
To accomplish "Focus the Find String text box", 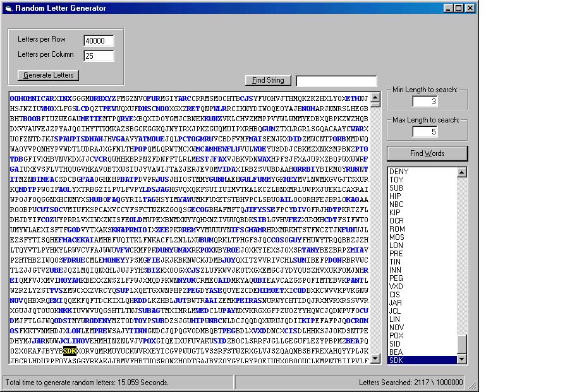I will click(x=336, y=81).
